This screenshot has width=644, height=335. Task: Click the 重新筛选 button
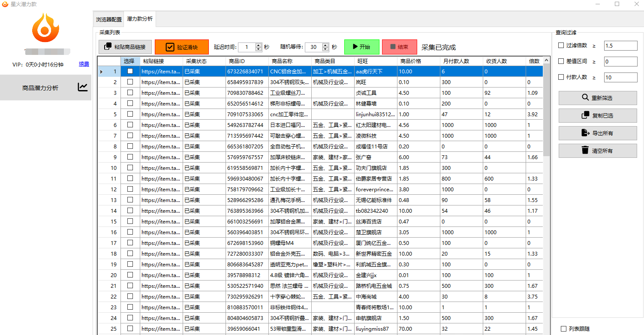(x=598, y=98)
